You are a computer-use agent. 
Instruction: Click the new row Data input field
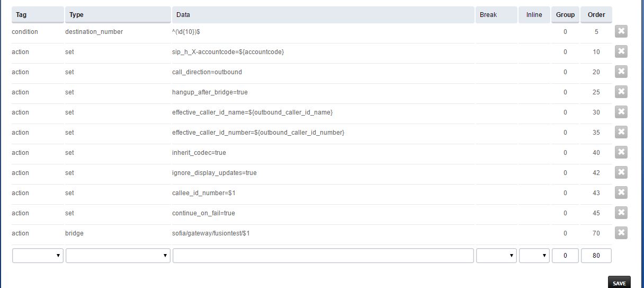(323, 256)
